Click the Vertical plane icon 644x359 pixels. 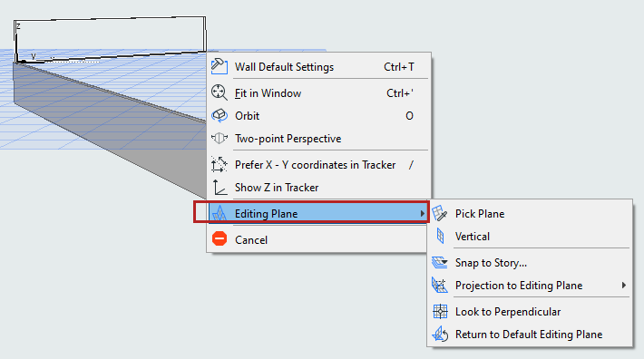pos(440,236)
